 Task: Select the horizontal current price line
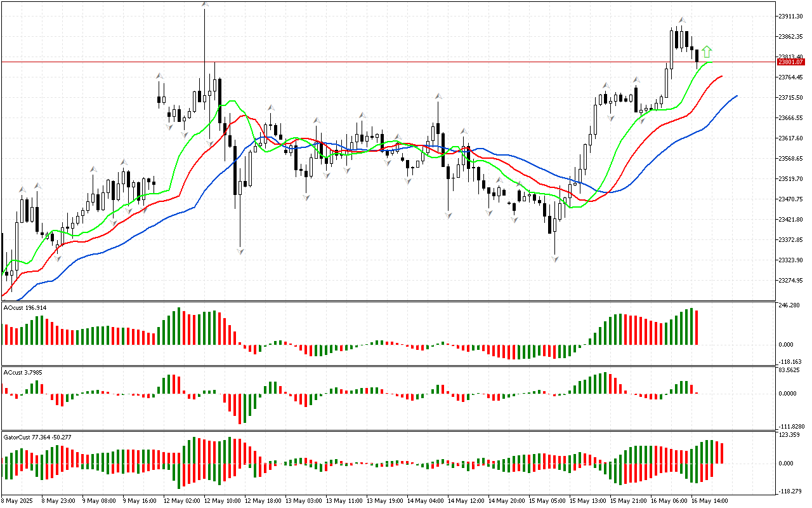(381, 62)
